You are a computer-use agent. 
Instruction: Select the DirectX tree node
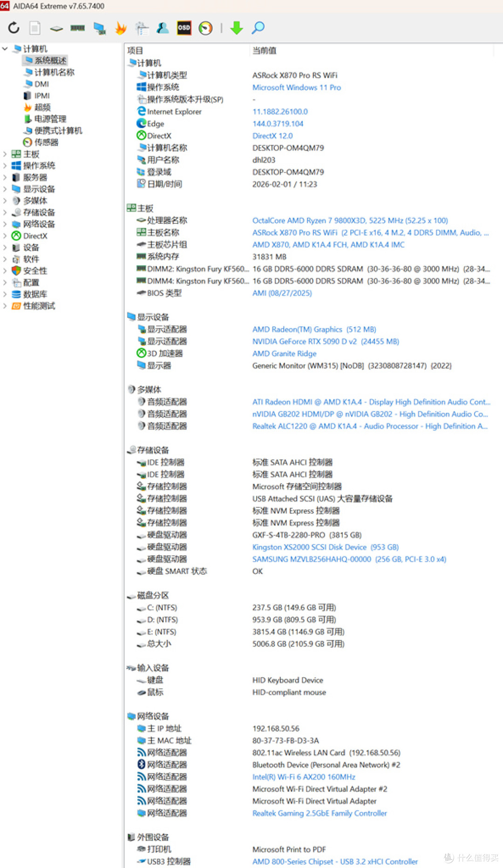pyautogui.click(x=30, y=236)
